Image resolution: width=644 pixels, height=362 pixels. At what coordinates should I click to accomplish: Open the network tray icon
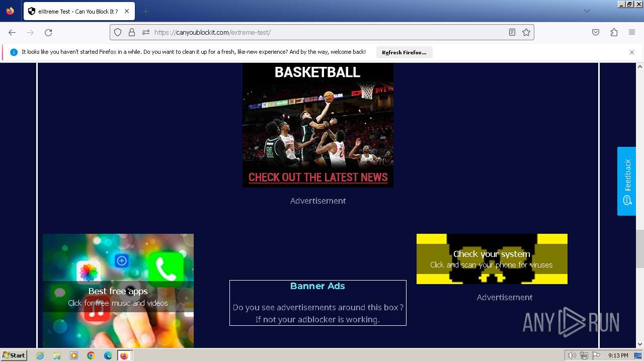tap(584, 355)
